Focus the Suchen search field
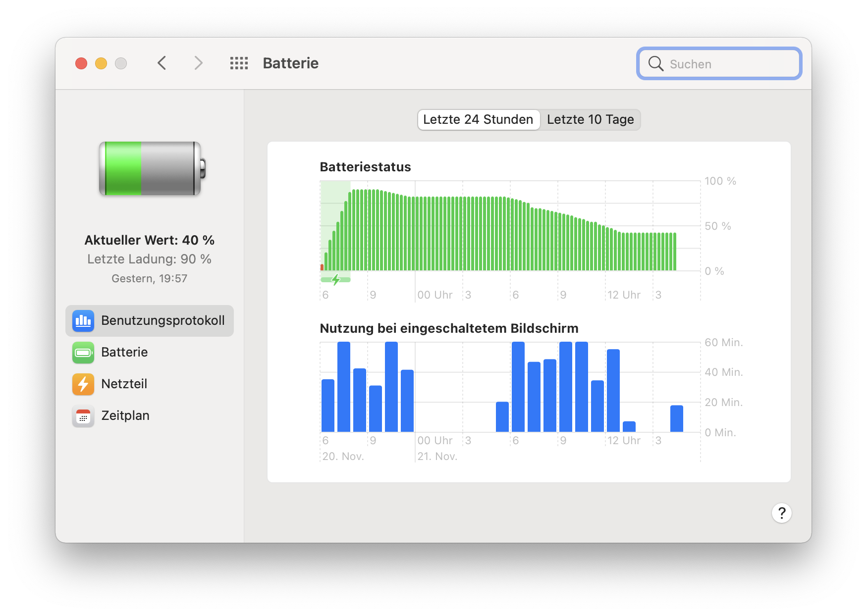 click(x=719, y=63)
